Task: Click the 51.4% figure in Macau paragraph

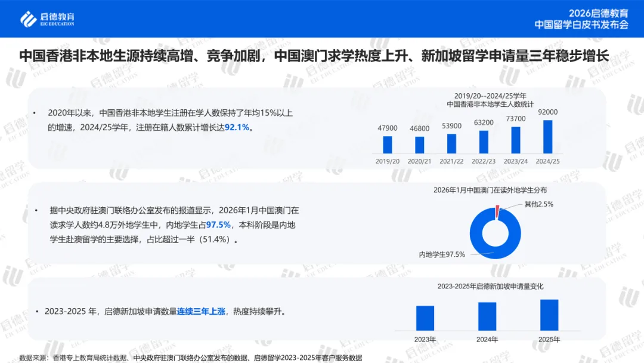Action: pos(216,239)
